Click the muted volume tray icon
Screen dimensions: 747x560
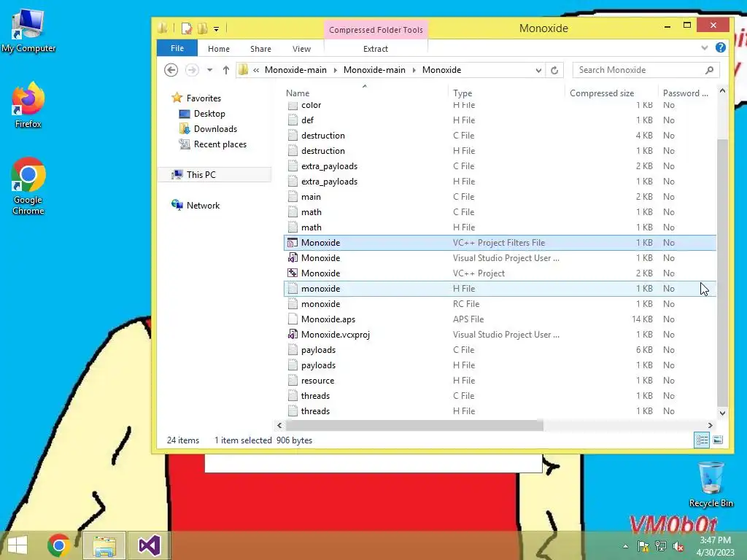pyautogui.click(x=678, y=546)
